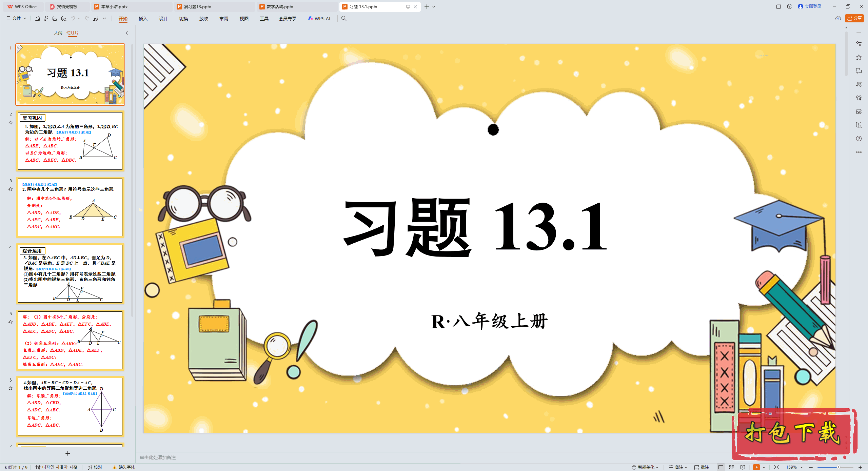Image resolution: width=868 pixels, height=471 pixels.
Task: Switch to the 复习题13.pptx document tab
Action: tap(197, 6)
